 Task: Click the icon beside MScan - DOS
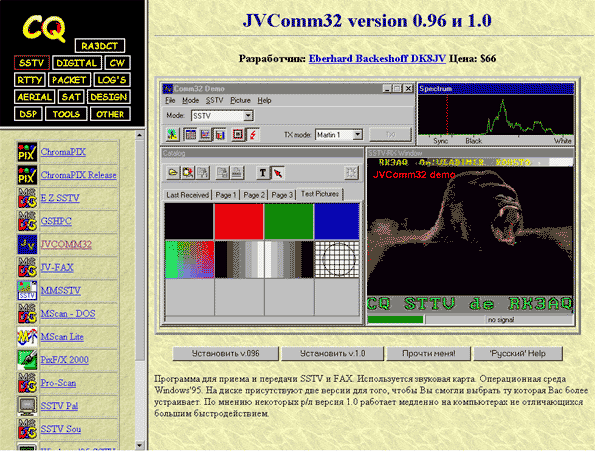coord(27,314)
